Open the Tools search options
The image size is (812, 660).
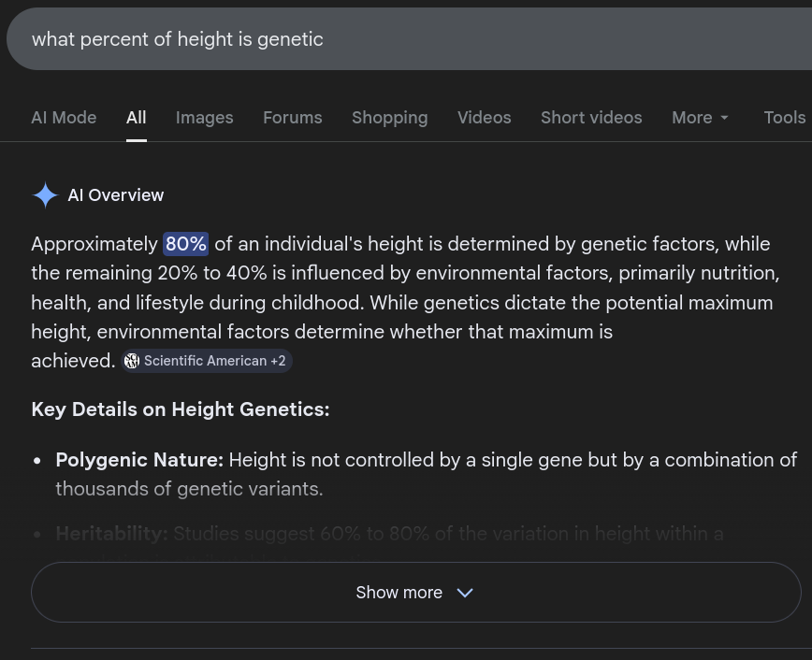coord(784,118)
